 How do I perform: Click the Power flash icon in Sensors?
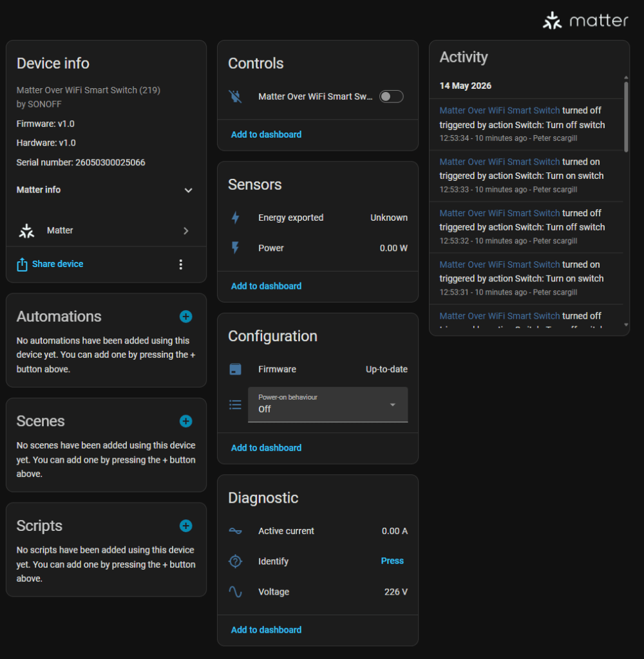click(x=236, y=248)
